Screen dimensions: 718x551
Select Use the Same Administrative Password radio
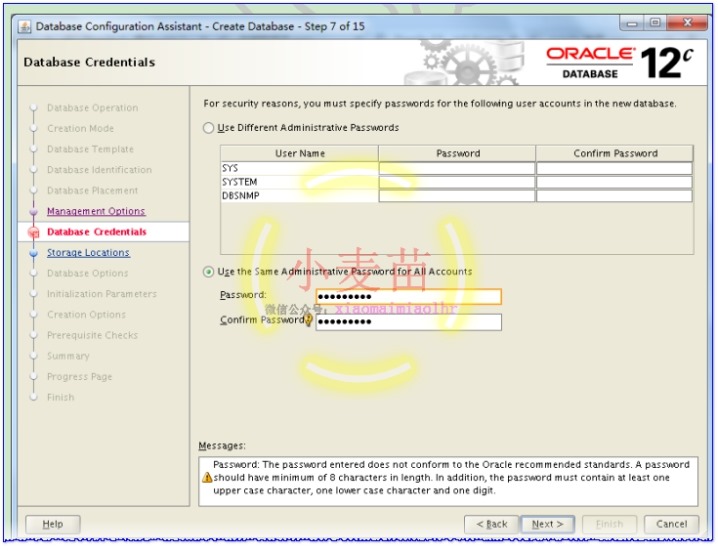pos(208,272)
